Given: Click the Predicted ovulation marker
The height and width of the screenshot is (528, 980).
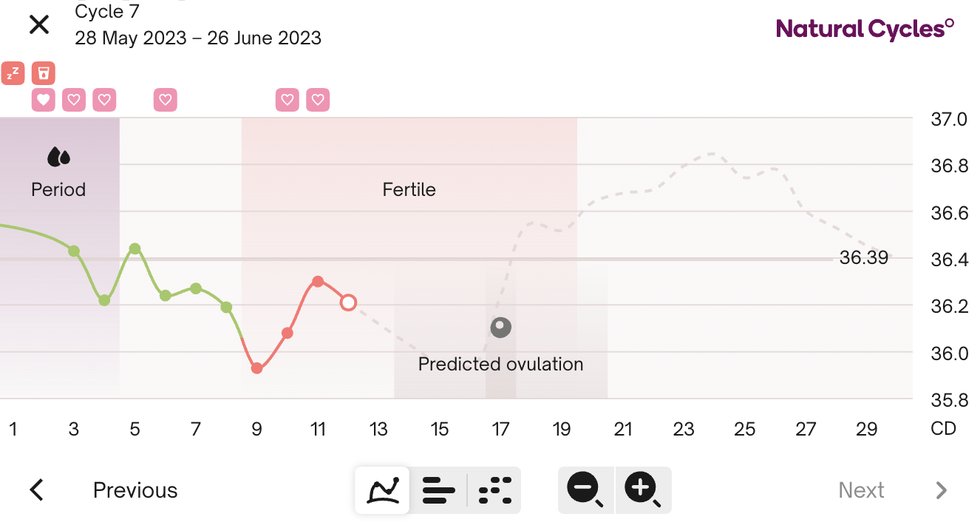Looking at the screenshot, I should 500,327.
